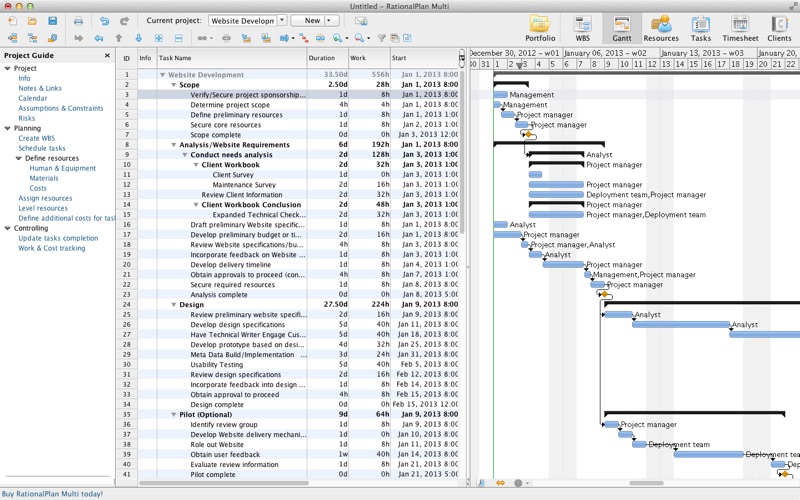The height and width of the screenshot is (500, 800).
Task: Collapse the Design summary task
Action: (174, 305)
